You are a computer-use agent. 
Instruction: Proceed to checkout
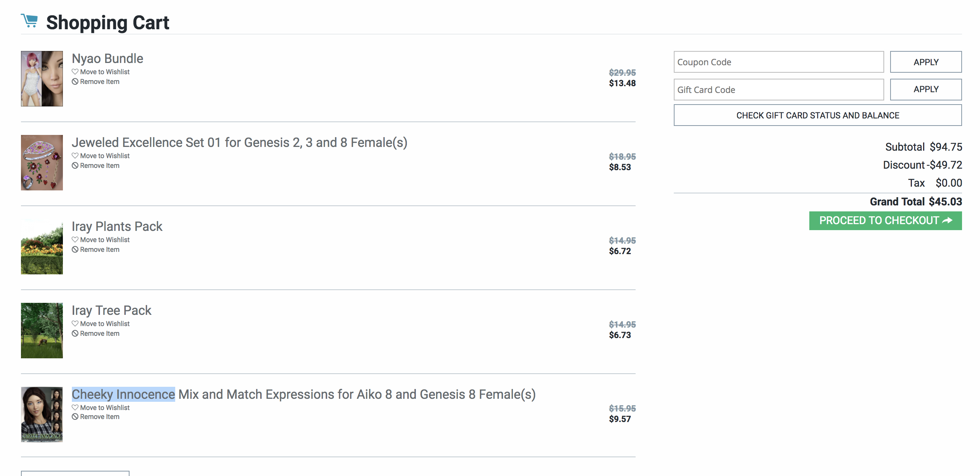pyautogui.click(x=885, y=221)
